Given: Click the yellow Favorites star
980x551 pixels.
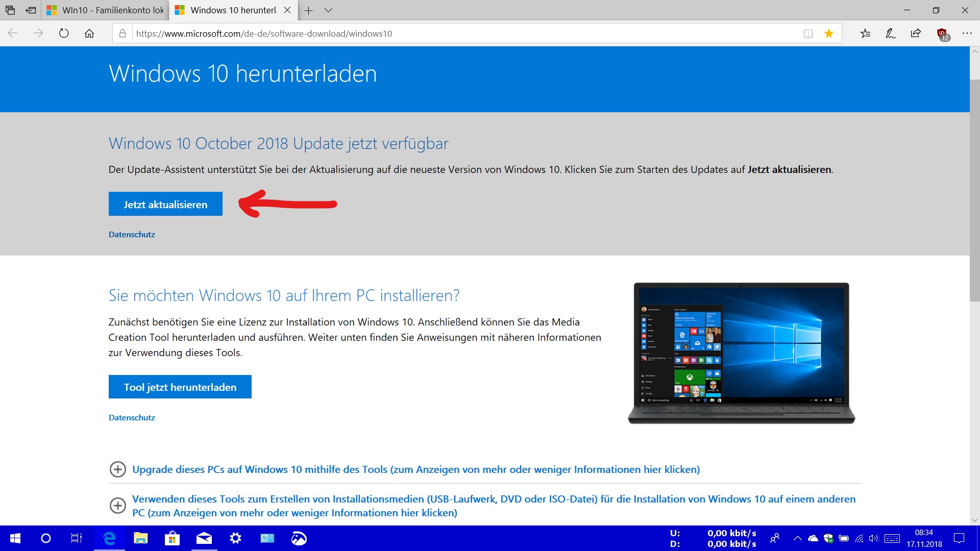Looking at the screenshot, I should pos(829,33).
